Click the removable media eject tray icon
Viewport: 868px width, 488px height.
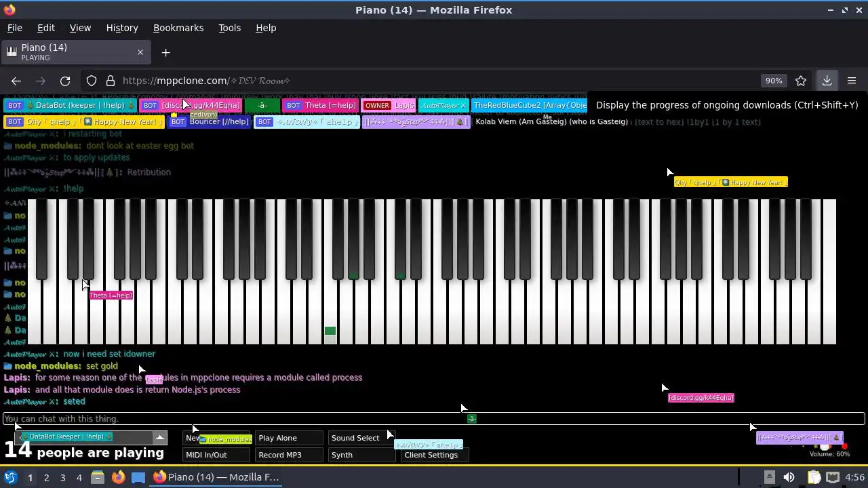coord(769,477)
